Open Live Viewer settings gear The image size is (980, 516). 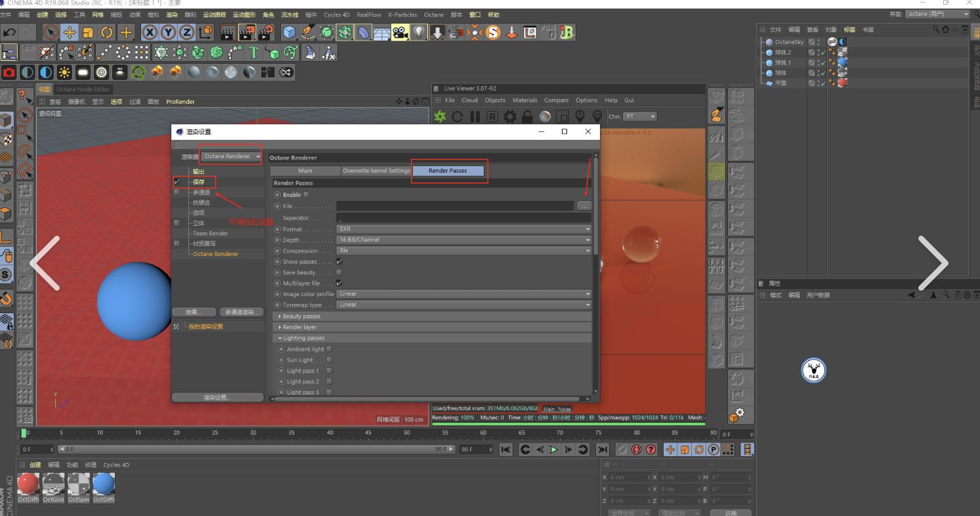510,117
